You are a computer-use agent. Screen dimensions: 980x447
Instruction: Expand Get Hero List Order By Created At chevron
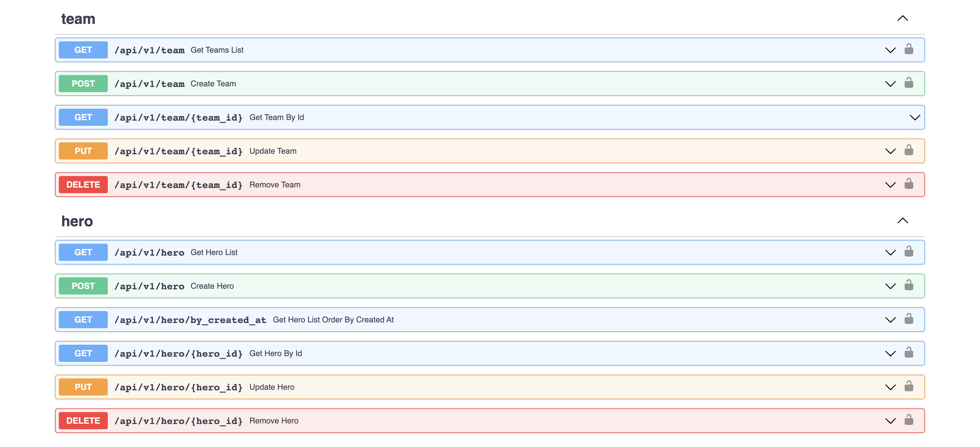890,320
